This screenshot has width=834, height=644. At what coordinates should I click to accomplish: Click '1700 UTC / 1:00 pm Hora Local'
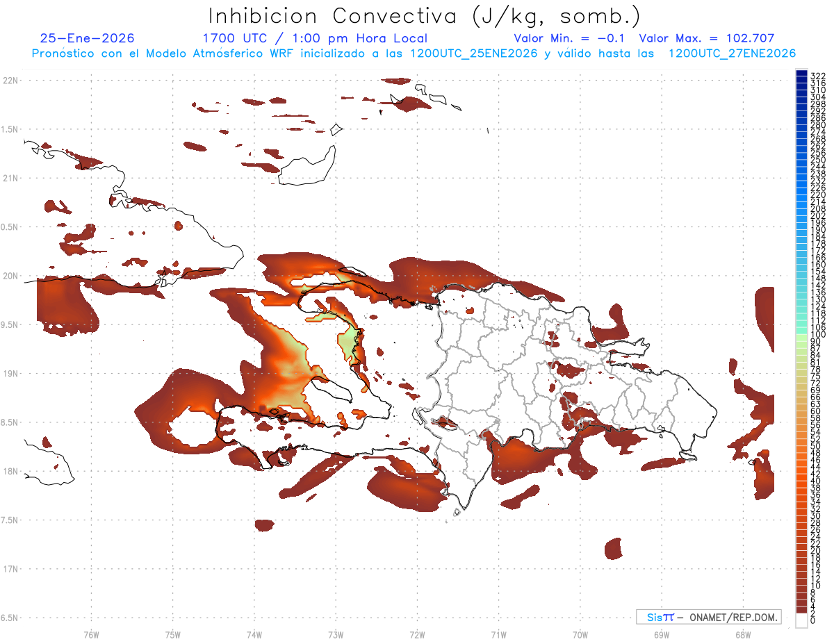pos(315,38)
